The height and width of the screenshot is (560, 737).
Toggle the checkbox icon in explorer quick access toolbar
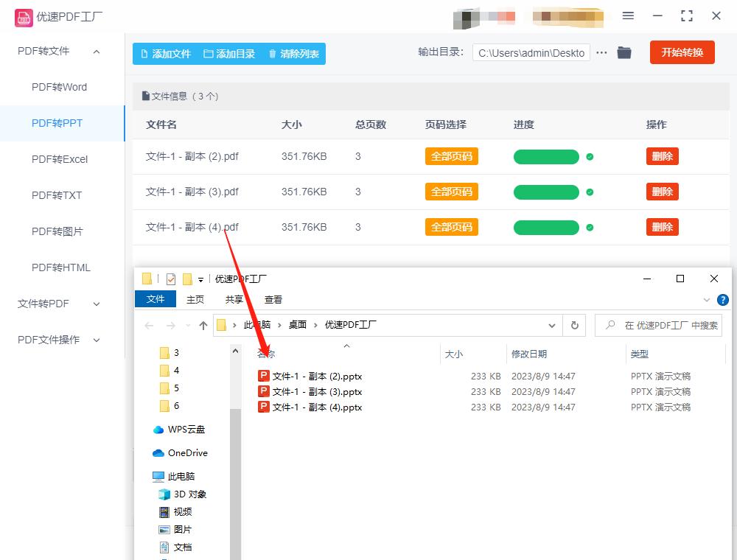[170, 279]
